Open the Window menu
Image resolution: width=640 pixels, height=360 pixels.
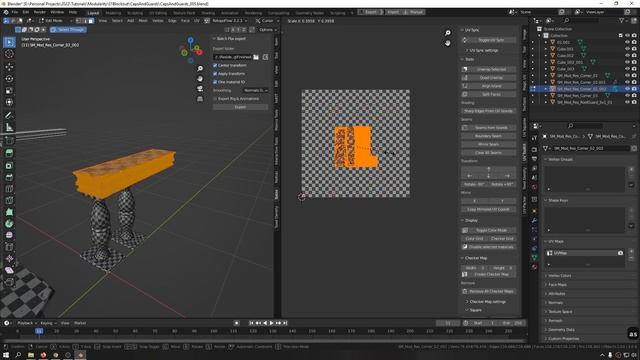(57, 12)
